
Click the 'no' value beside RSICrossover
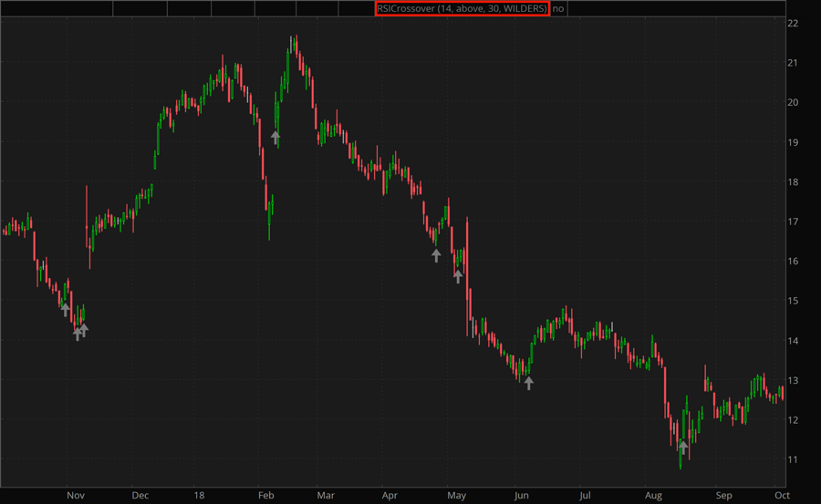(559, 8)
